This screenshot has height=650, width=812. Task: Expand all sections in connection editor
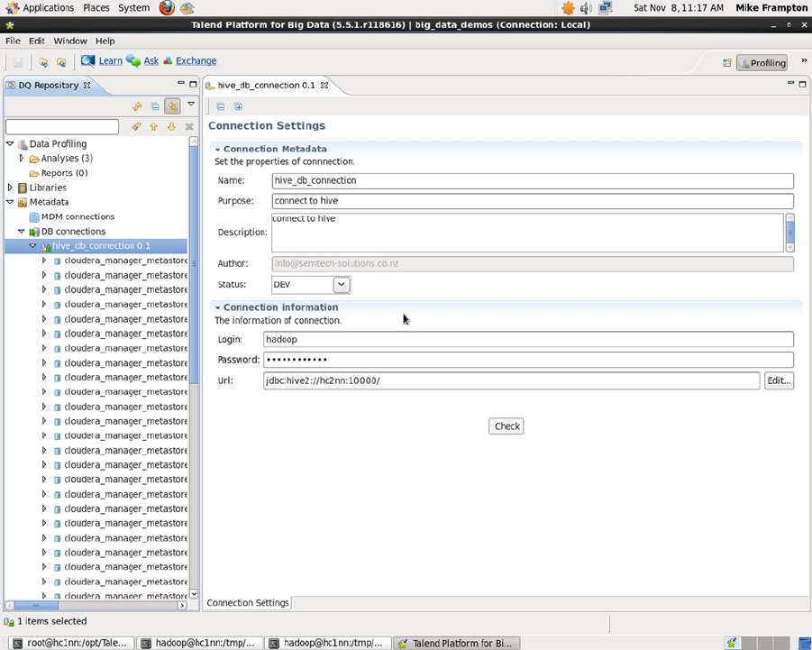pos(238,106)
